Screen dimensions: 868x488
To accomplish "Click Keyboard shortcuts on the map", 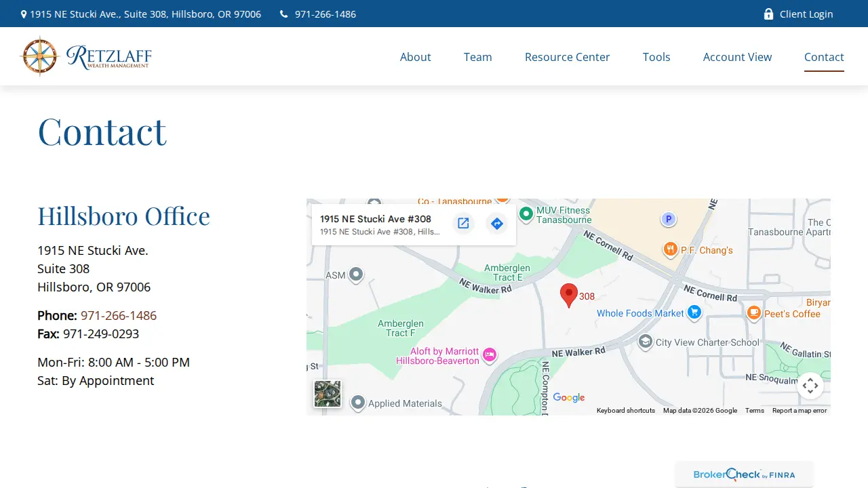I will coord(626,411).
